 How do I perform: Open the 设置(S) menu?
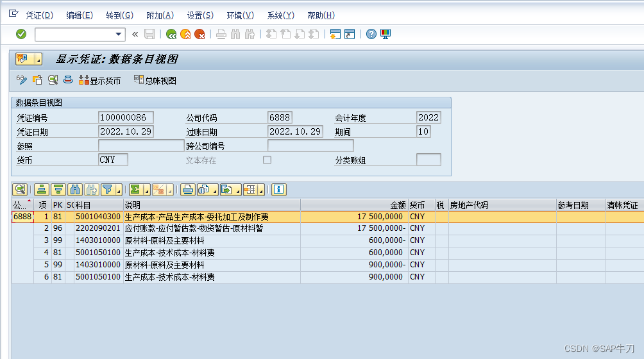click(x=200, y=15)
